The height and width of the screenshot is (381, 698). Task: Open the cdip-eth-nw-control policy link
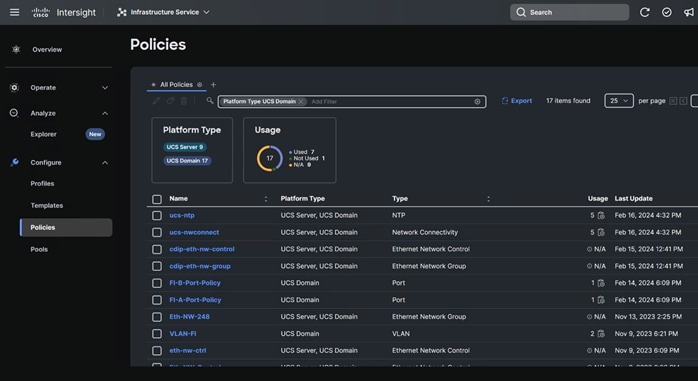(202, 249)
